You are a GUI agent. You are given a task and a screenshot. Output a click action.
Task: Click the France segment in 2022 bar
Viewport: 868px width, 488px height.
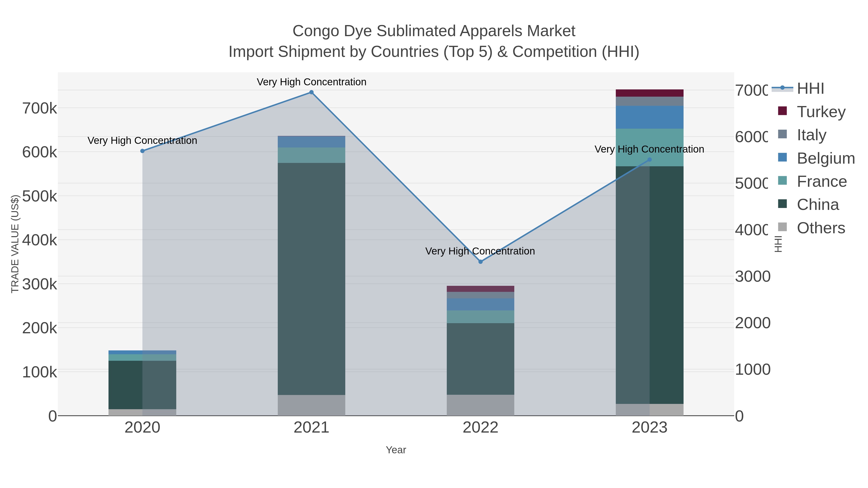point(481,317)
